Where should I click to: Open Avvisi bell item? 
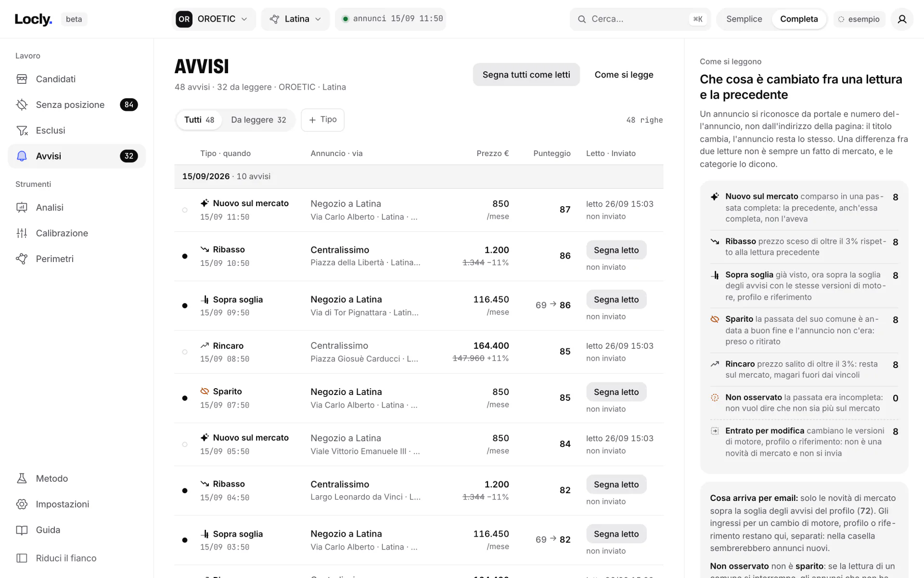click(77, 156)
